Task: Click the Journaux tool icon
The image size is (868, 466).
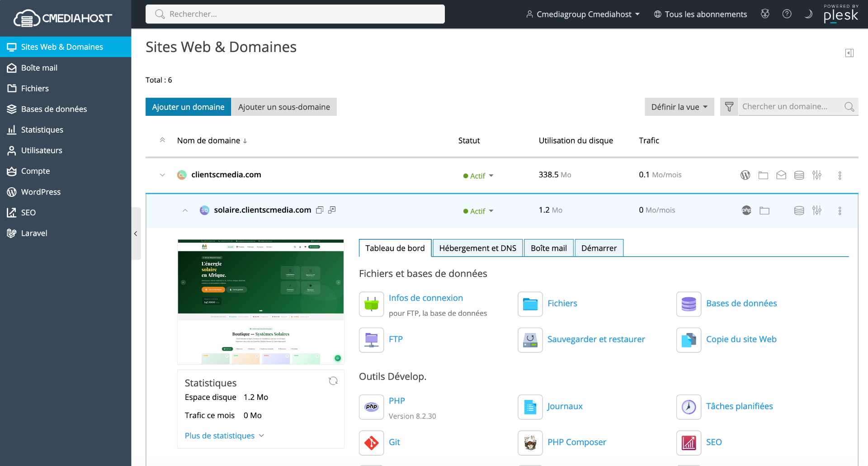Action: 530,407
